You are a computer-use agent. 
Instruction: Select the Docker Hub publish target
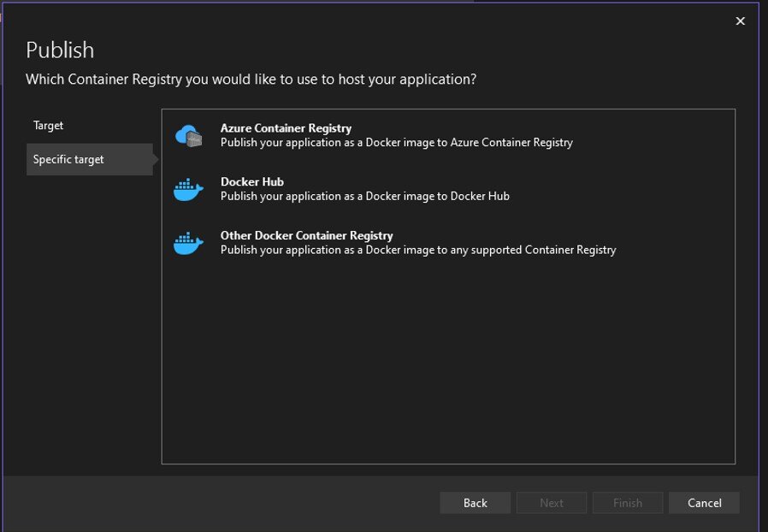pyautogui.click(x=252, y=181)
